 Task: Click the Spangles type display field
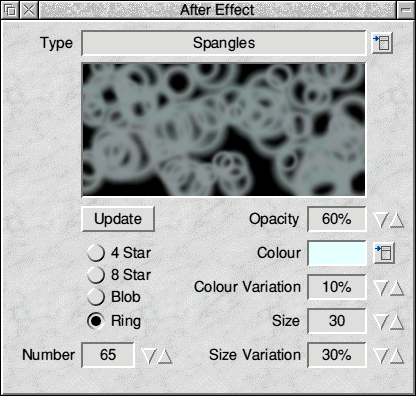click(x=224, y=43)
